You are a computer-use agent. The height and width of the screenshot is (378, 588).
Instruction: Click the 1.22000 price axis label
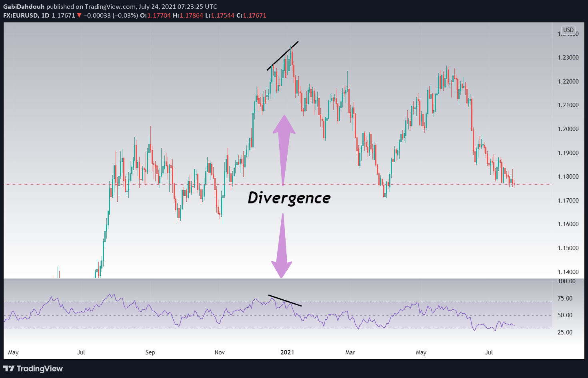click(568, 82)
